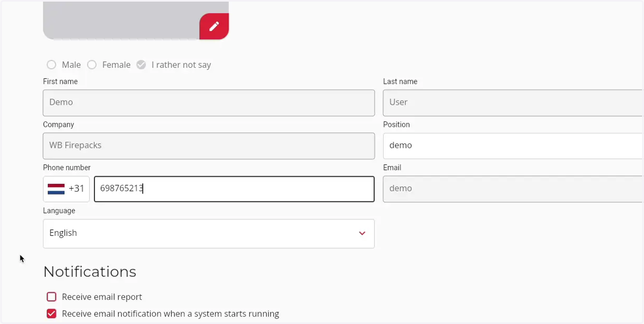The image size is (644, 324).
Task: Click the Company label text
Action: [x=58, y=125]
